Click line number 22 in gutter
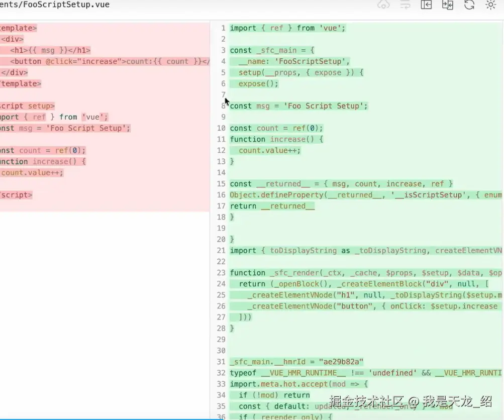Viewport: 504px width, 420px height. (221, 262)
